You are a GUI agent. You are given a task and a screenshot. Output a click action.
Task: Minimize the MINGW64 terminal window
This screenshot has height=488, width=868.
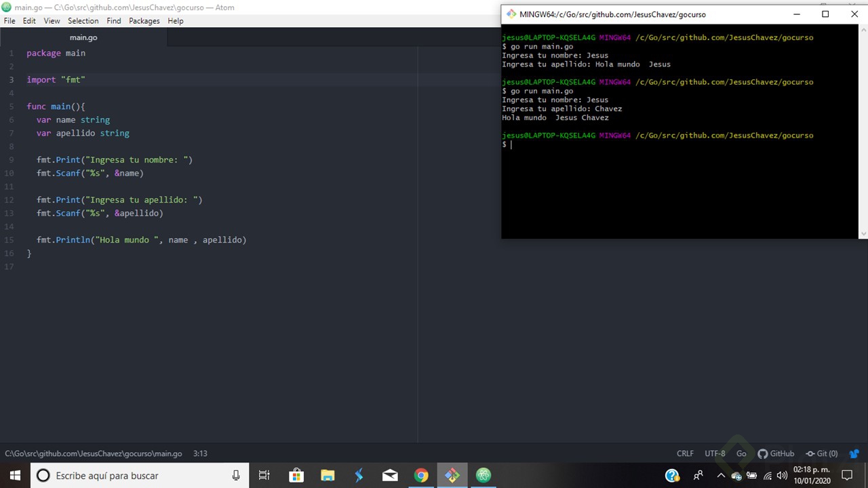796,14
